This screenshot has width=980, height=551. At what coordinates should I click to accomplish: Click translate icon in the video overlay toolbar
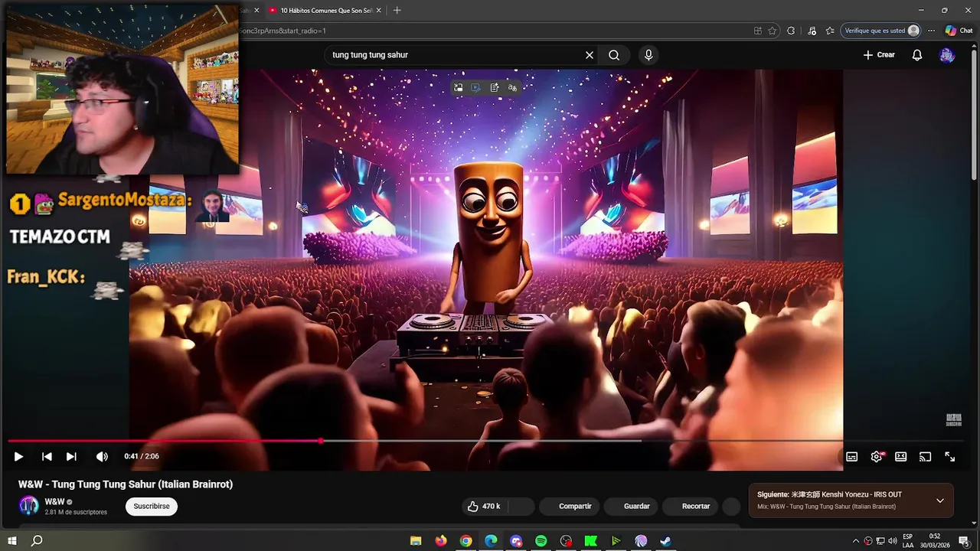(x=512, y=87)
